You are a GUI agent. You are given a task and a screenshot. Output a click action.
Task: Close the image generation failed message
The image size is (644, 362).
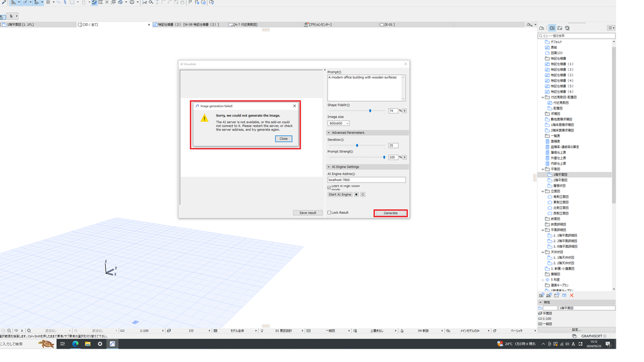284,138
